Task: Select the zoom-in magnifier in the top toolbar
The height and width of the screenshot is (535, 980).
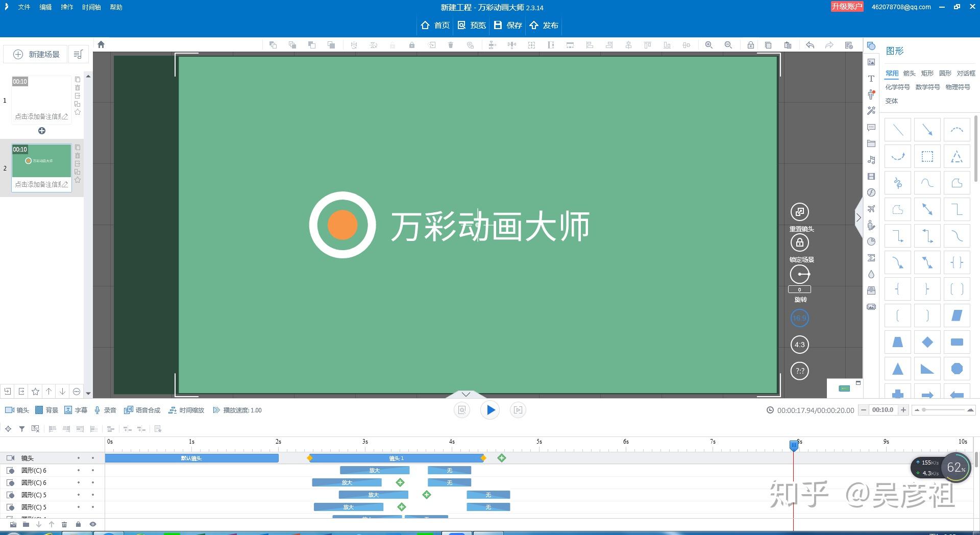Action: tap(708, 45)
